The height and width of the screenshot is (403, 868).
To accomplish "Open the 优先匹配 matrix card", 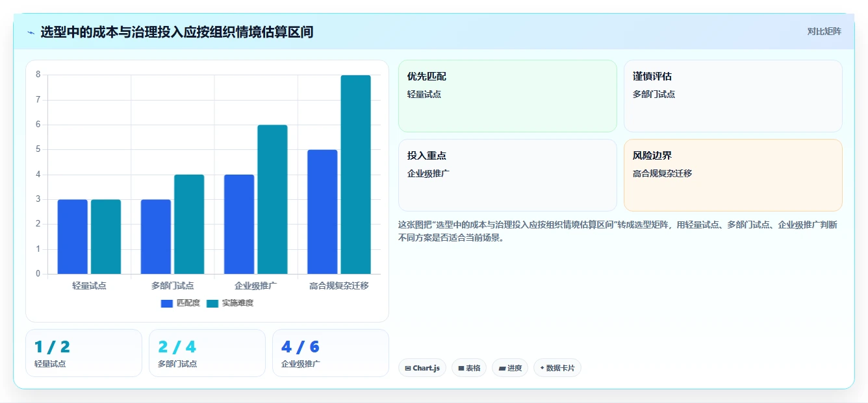I will pos(507,96).
